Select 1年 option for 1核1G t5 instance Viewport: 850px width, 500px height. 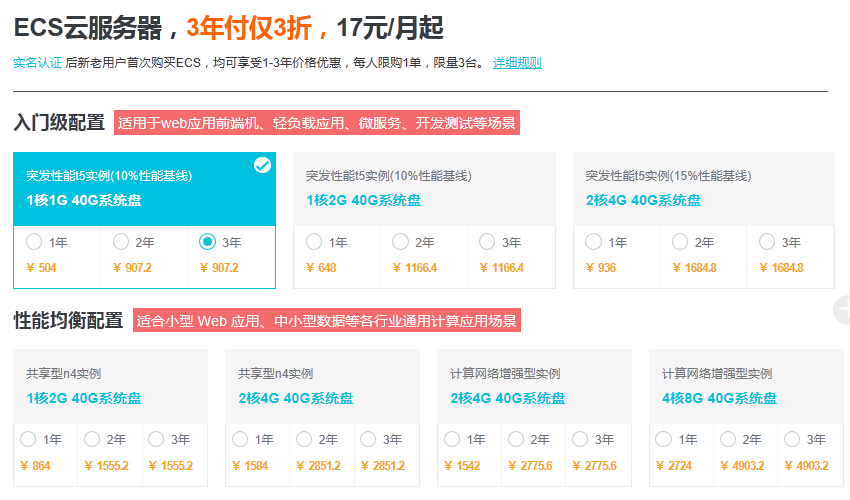click(x=35, y=242)
